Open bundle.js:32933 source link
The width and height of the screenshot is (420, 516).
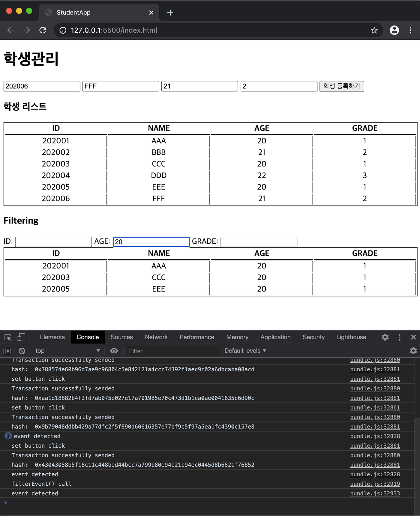pyautogui.click(x=375, y=493)
